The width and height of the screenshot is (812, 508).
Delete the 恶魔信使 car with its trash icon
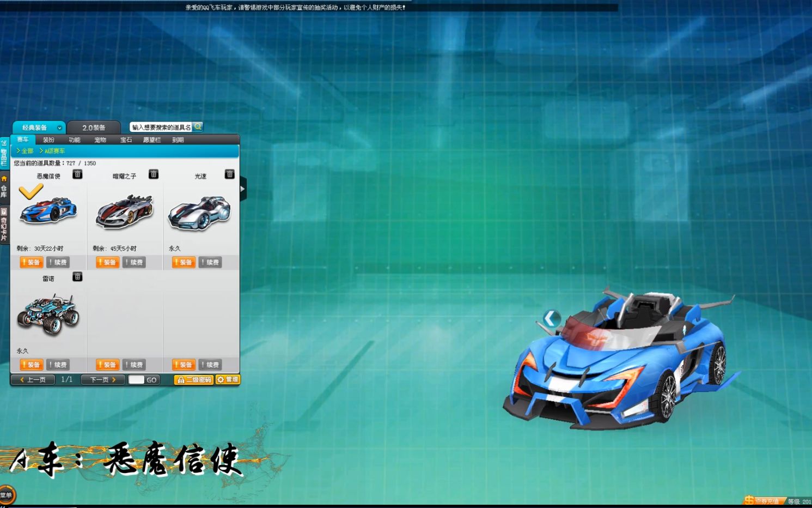click(x=77, y=174)
